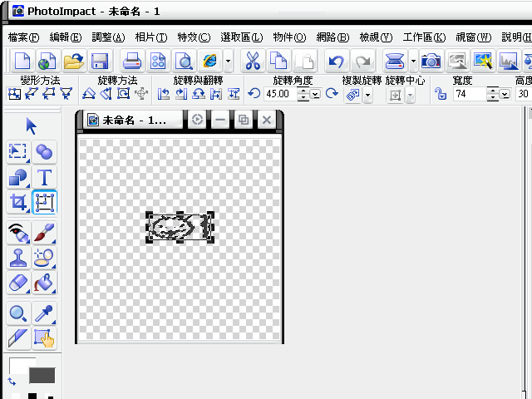Choose Rotate Using a Horizontal Line method
532x399 pixels.
tap(89, 94)
